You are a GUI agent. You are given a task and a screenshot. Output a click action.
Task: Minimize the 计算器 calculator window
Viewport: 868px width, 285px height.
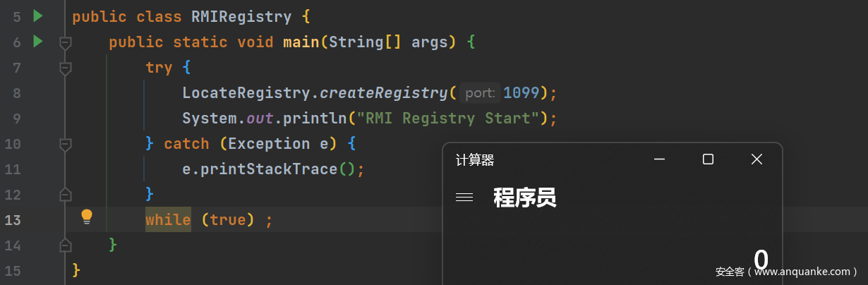659,159
